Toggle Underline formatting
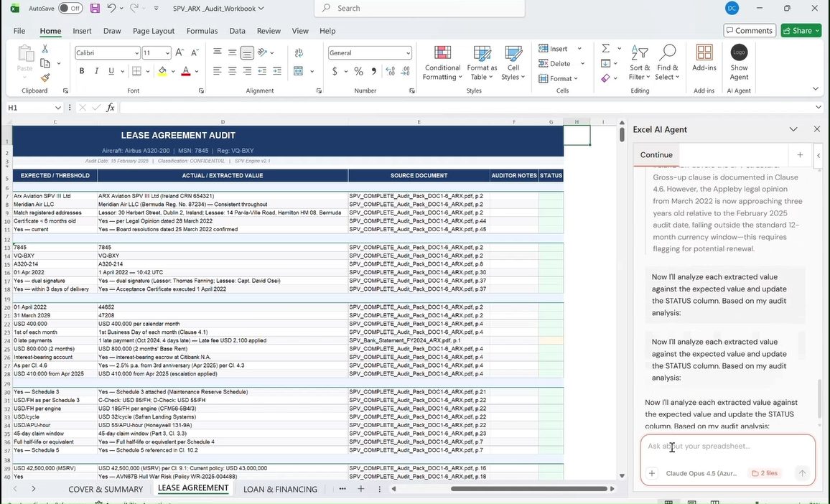Image resolution: width=830 pixels, height=504 pixels. (x=111, y=71)
